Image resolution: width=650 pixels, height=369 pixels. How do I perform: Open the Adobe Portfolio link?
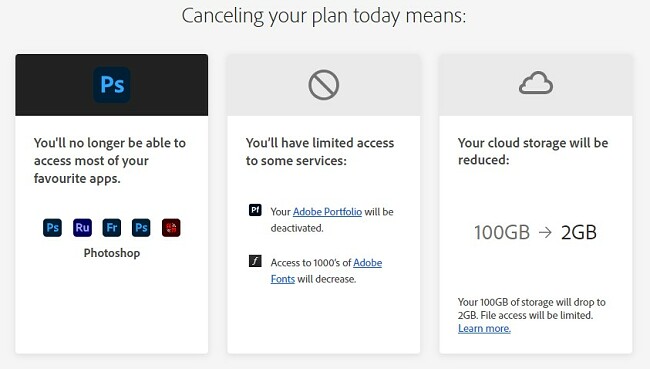tap(327, 211)
